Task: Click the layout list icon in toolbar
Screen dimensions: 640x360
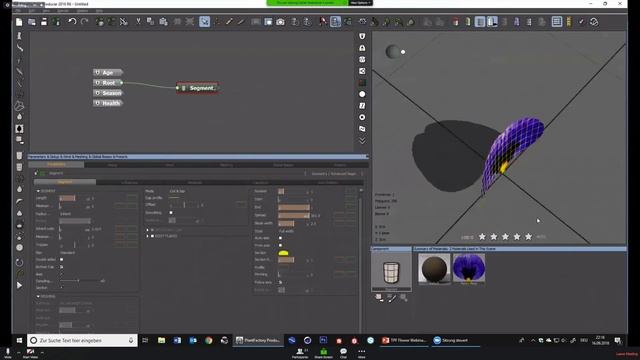Action: pyautogui.click(x=557, y=22)
